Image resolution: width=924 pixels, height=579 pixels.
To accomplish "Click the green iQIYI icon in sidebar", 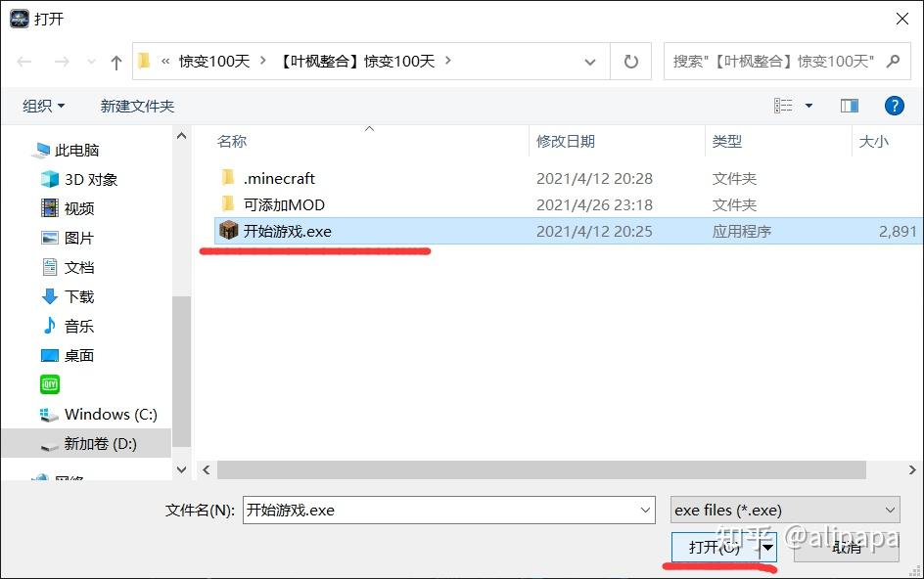I will pyautogui.click(x=50, y=384).
